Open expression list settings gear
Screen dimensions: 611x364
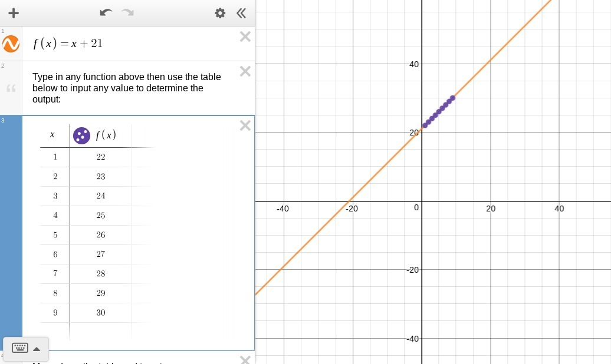tap(220, 13)
